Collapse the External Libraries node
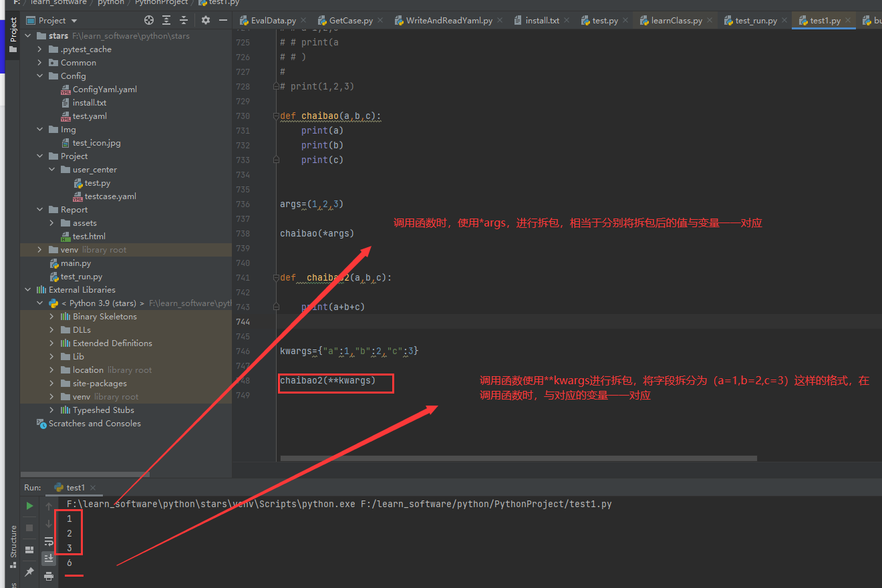 click(28, 290)
